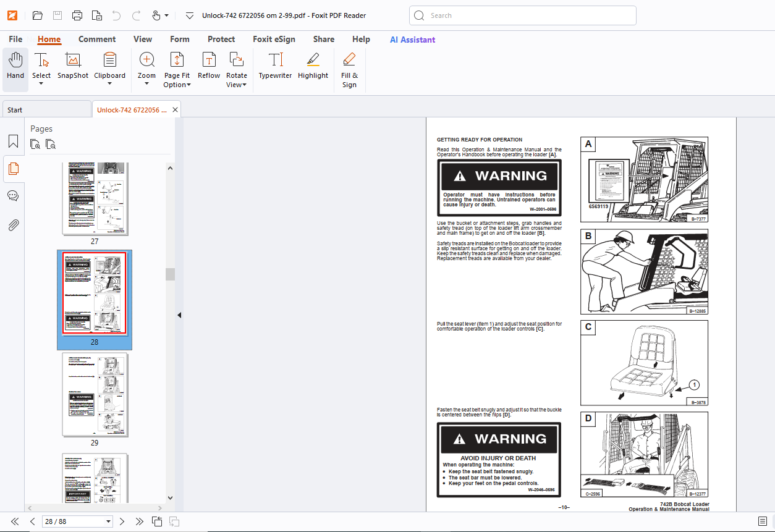Pick the Highlight tool
Viewport: 775px width, 532px height.
click(x=313, y=67)
